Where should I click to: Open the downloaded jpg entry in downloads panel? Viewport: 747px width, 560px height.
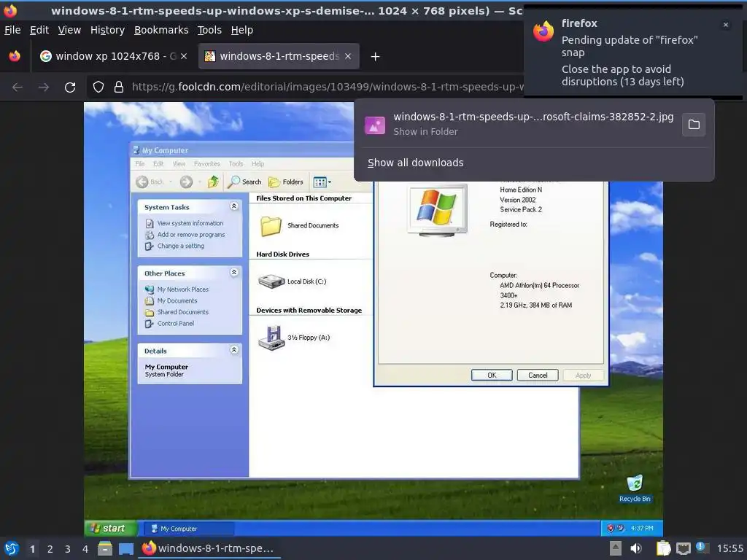(x=519, y=124)
